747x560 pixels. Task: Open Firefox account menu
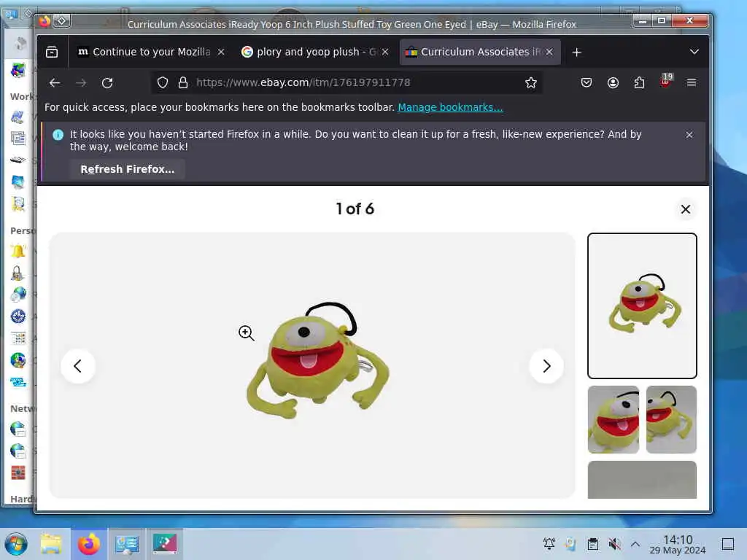[x=613, y=83]
